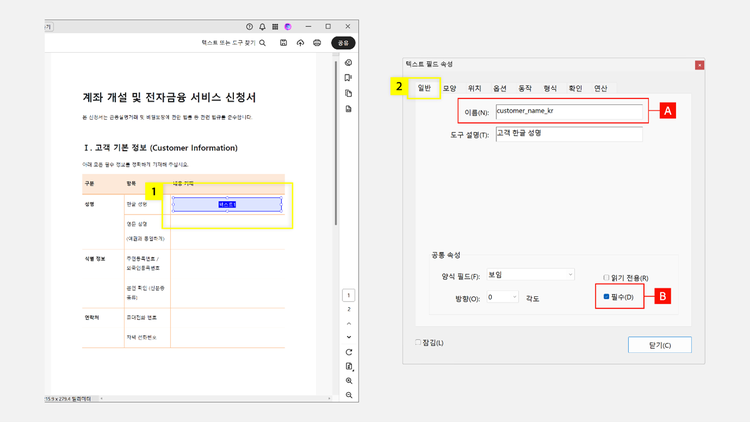
Task: Switch to the 위치 tab
Action: pyautogui.click(x=474, y=88)
